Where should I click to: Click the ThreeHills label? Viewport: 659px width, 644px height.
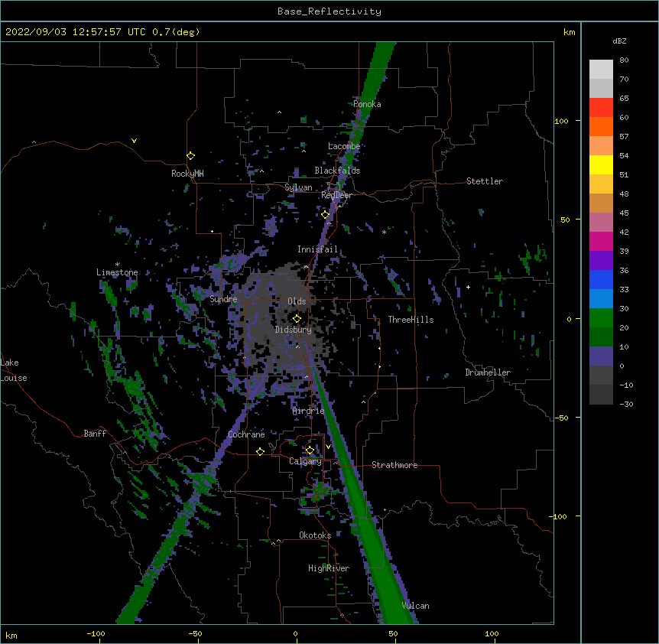click(411, 320)
